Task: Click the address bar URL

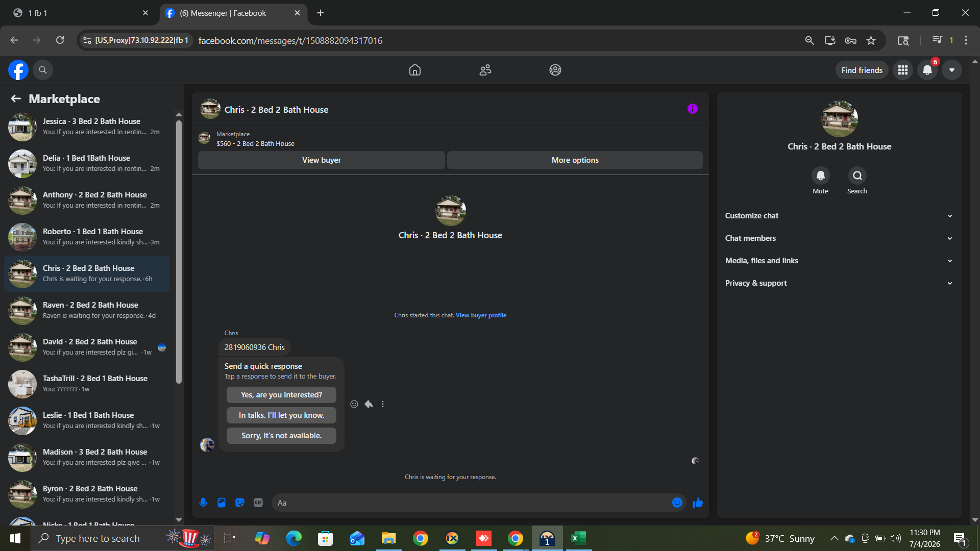Action: tap(290, 40)
